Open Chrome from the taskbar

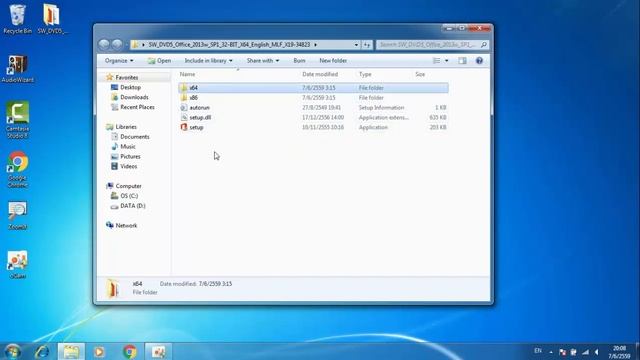tap(130, 351)
